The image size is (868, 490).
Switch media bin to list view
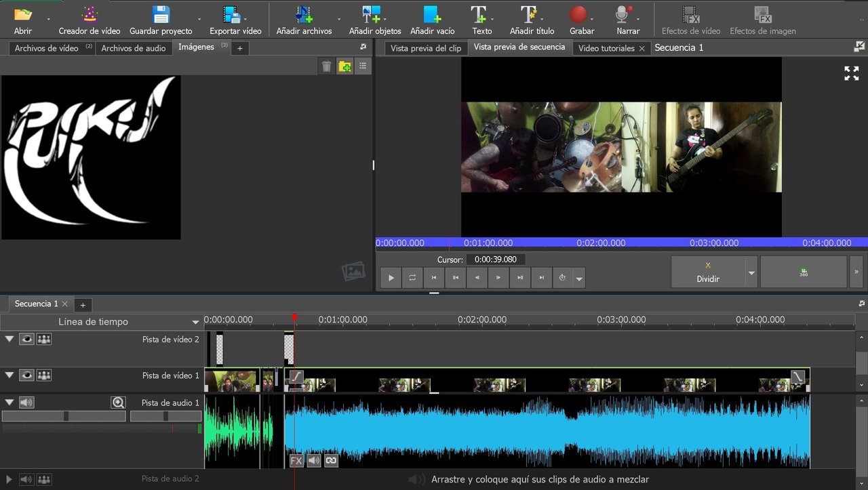[363, 66]
